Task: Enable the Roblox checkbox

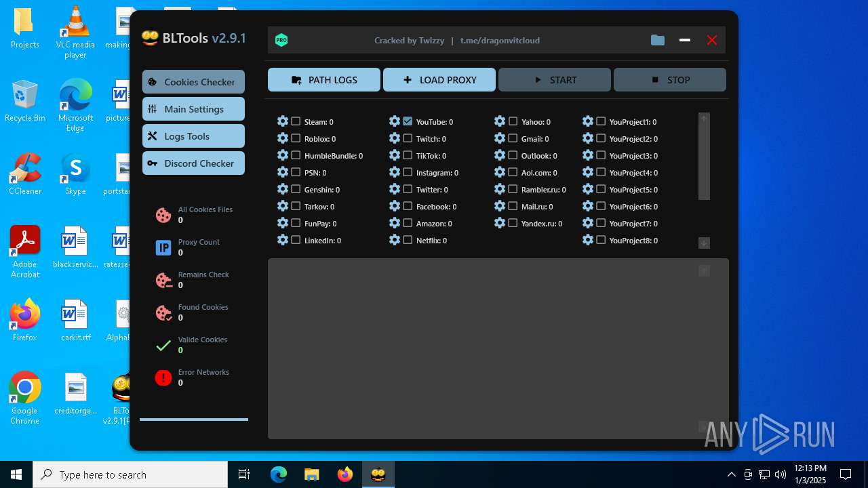Action: (x=296, y=138)
